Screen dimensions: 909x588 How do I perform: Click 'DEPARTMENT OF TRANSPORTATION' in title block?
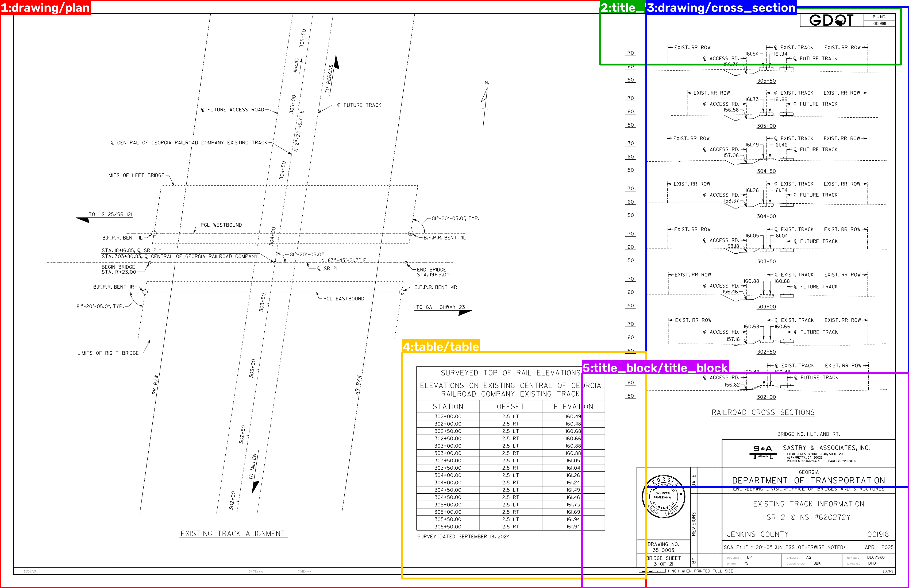[x=808, y=480]
